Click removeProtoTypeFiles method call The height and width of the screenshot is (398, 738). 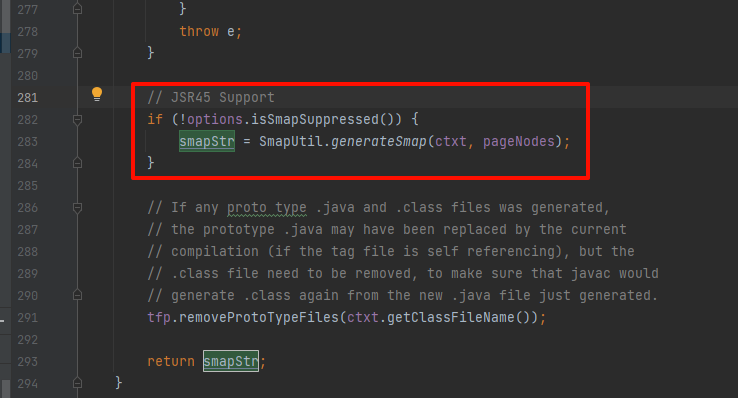pyautogui.click(x=259, y=318)
